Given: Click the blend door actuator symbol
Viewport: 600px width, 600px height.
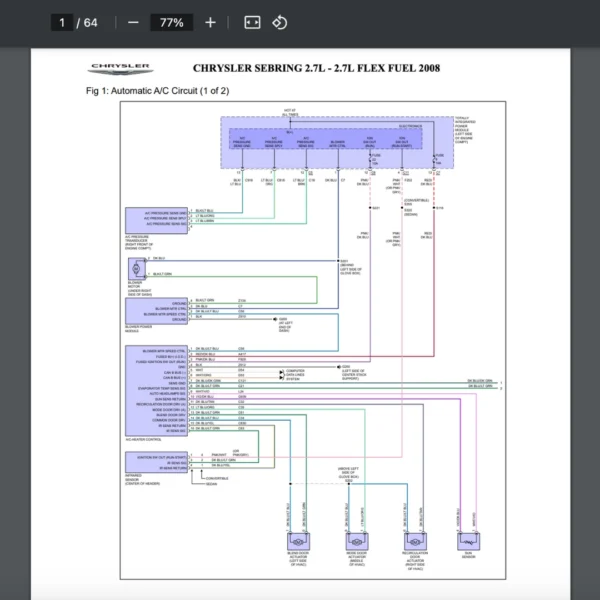Looking at the screenshot, I should tap(299, 540).
